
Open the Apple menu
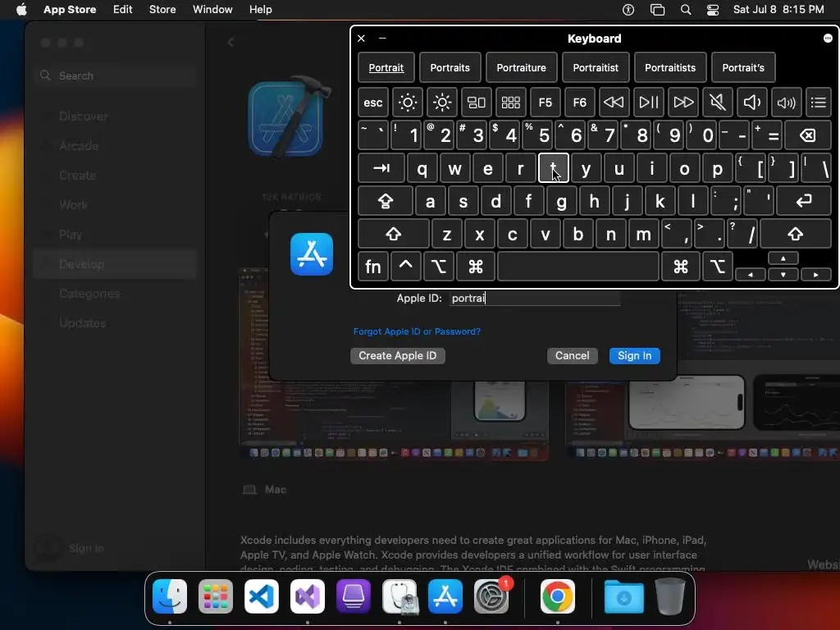(21, 10)
